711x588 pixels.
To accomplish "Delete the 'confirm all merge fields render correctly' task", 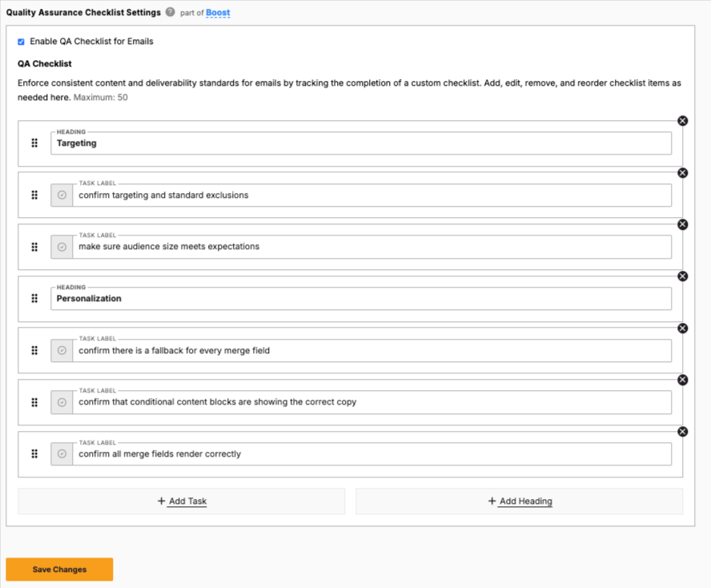I will pyautogui.click(x=682, y=432).
